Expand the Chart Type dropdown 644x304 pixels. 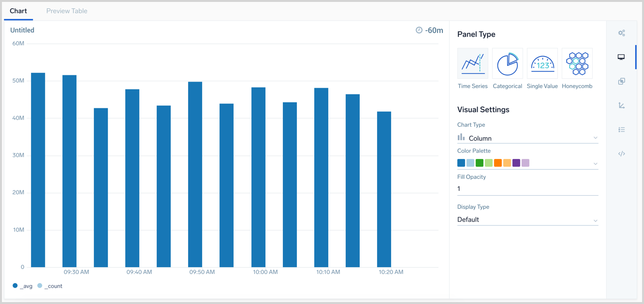[527, 138]
